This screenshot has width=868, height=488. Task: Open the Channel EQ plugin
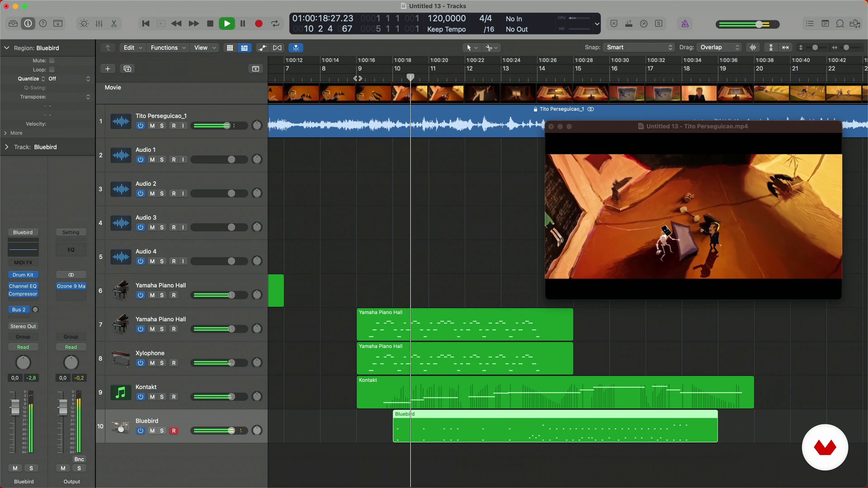[23, 286]
